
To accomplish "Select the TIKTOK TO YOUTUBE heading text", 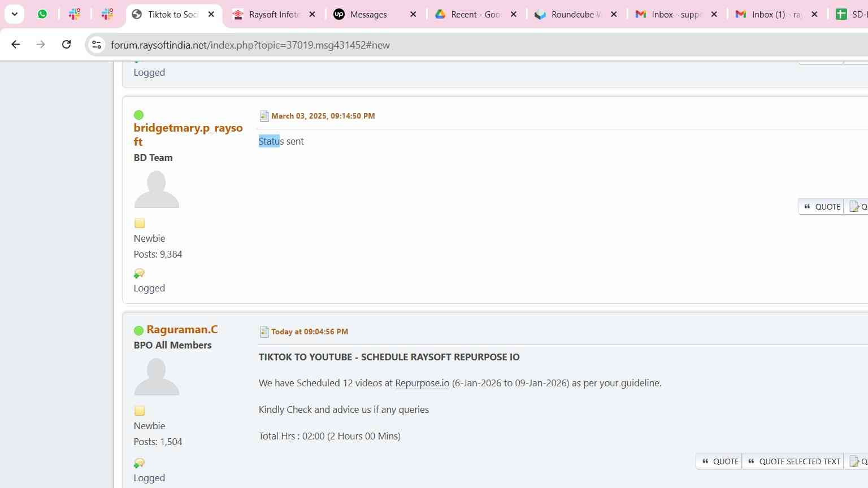I will coord(389,357).
